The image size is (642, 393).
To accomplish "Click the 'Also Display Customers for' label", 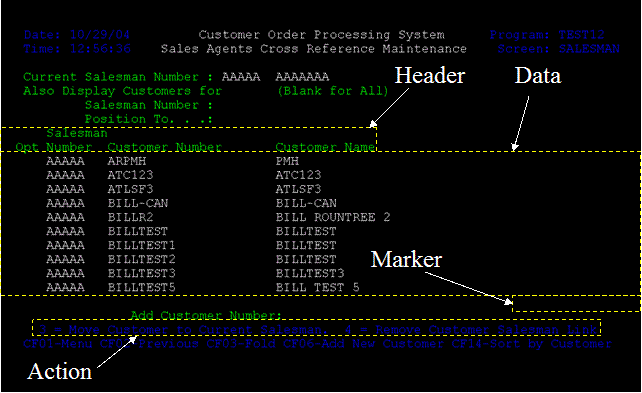I will click(122, 91).
